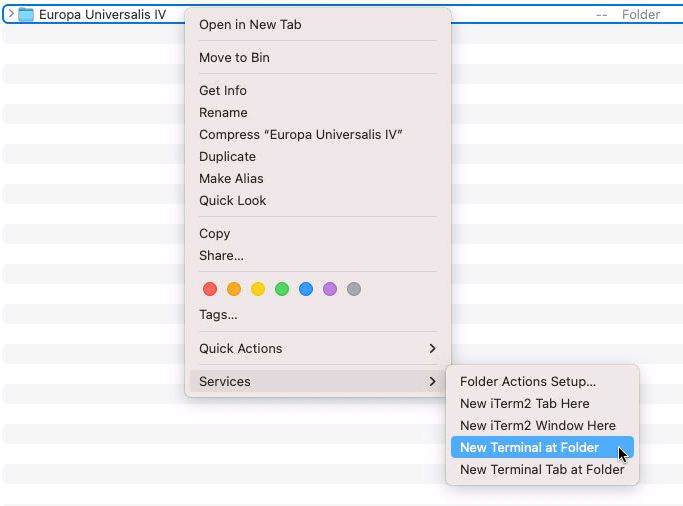The image size is (683, 506).
Task: Expand the Europa Universalis IV folder disclosure arrow
Action: 10,15
